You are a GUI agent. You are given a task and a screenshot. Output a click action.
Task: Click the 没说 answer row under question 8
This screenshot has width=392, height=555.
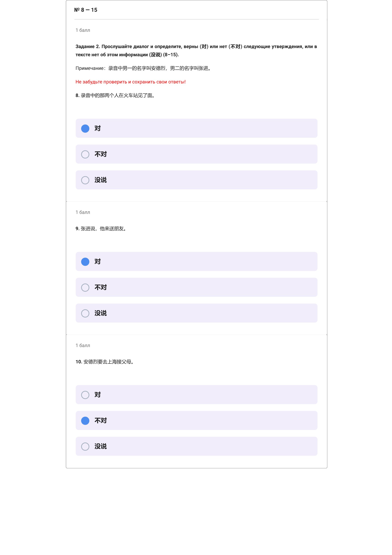196,180
